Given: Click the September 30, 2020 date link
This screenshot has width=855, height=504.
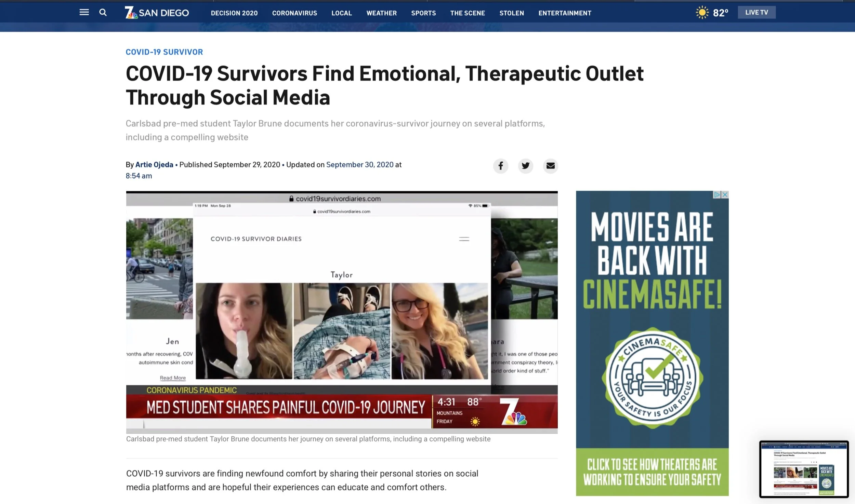Looking at the screenshot, I should pyautogui.click(x=359, y=165).
